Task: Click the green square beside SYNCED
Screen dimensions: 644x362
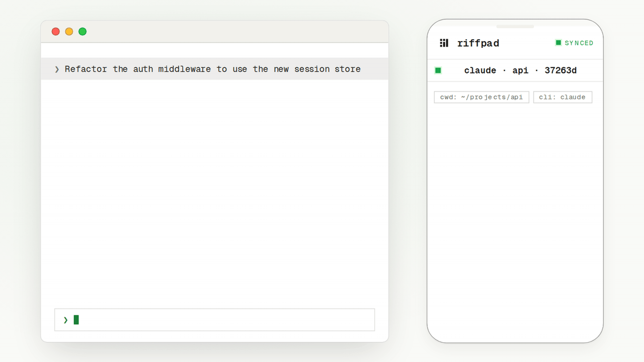Action: click(x=558, y=43)
